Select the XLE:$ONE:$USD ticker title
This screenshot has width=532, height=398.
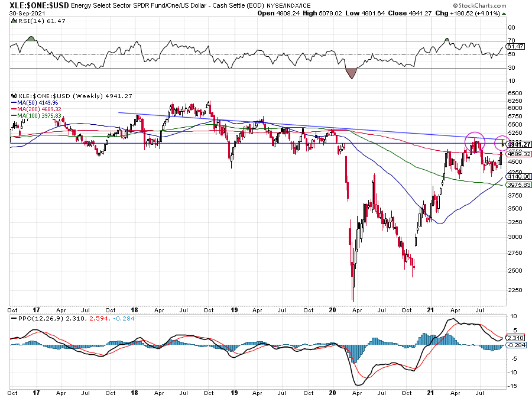pos(39,5)
